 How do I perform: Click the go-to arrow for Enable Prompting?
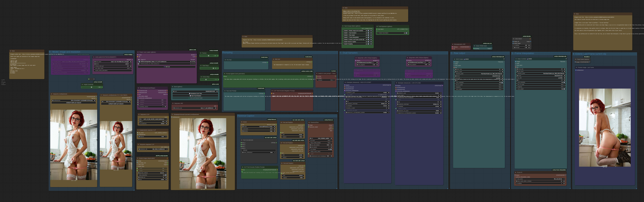pos(371,44)
